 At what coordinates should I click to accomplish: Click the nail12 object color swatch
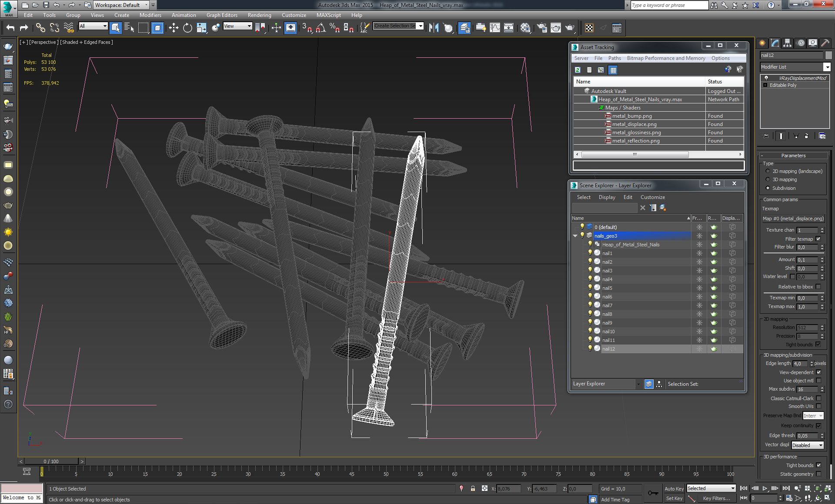pos(828,55)
